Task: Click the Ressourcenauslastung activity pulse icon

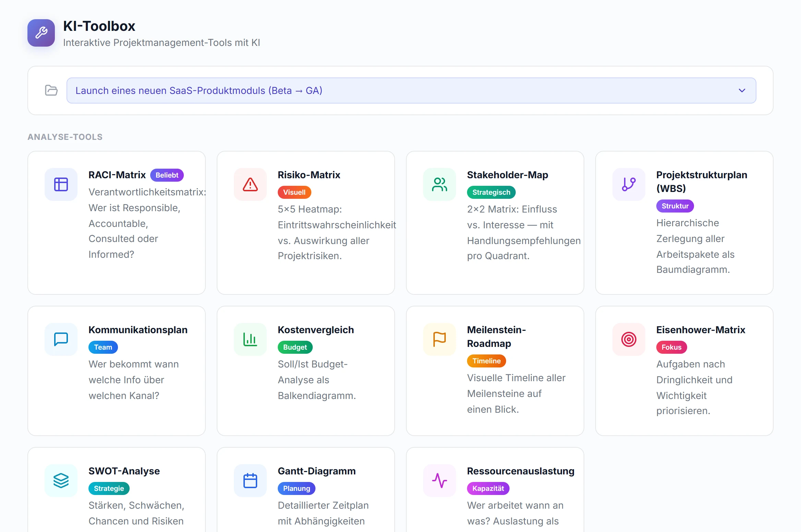Action: (x=440, y=481)
